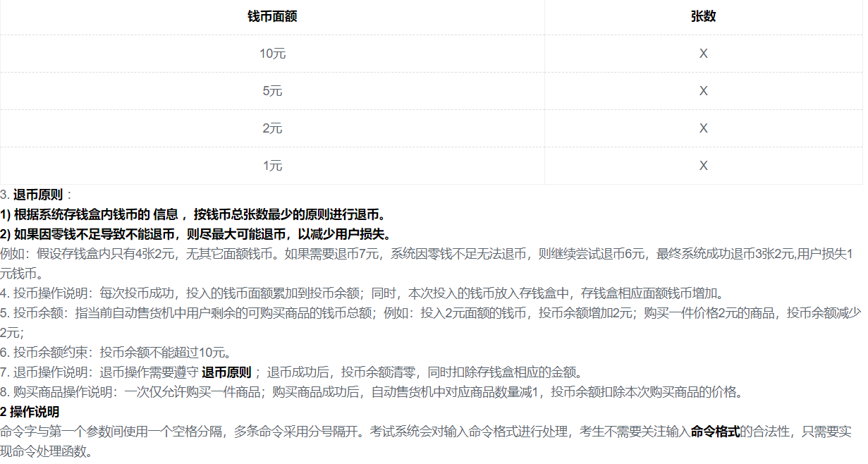The height and width of the screenshot is (464, 868).
Task: Select the 1元 table cell
Action: (273, 165)
